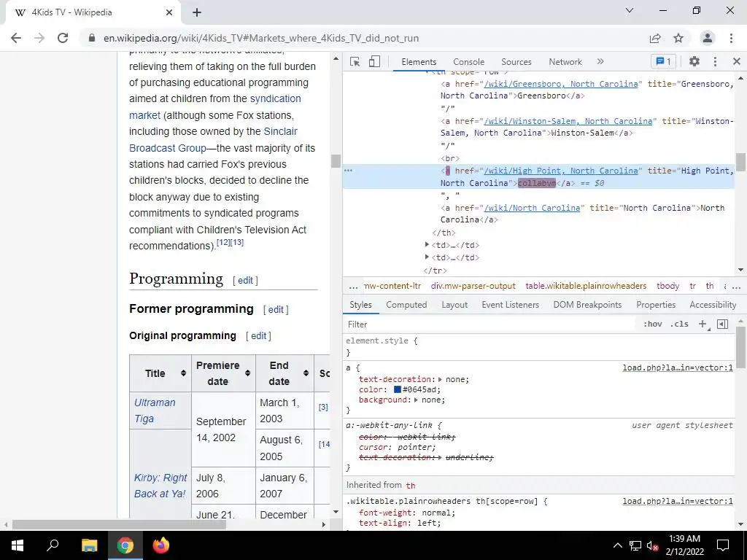The image size is (747, 560).
Task: Reload the Wikipedia page
Action: click(63, 38)
